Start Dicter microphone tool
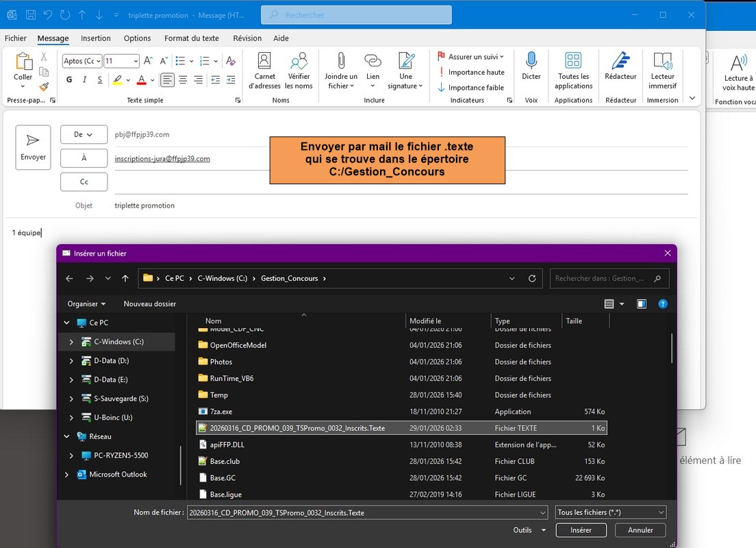The image size is (756, 548). [531, 62]
